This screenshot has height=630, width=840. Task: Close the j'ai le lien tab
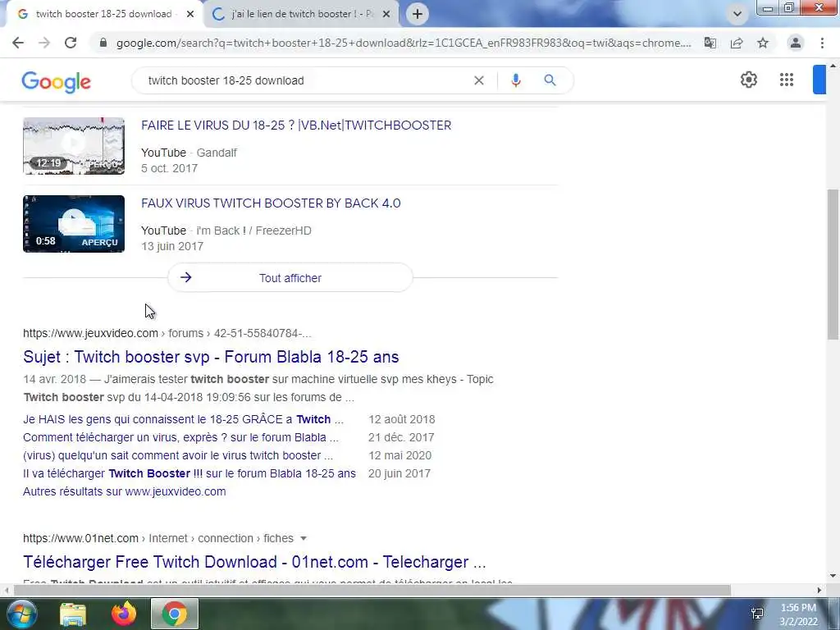(386, 14)
